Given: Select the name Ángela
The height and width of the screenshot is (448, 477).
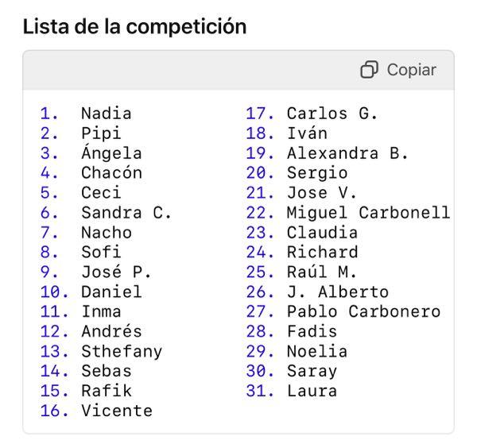Looking at the screenshot, I should click(111, 153).
